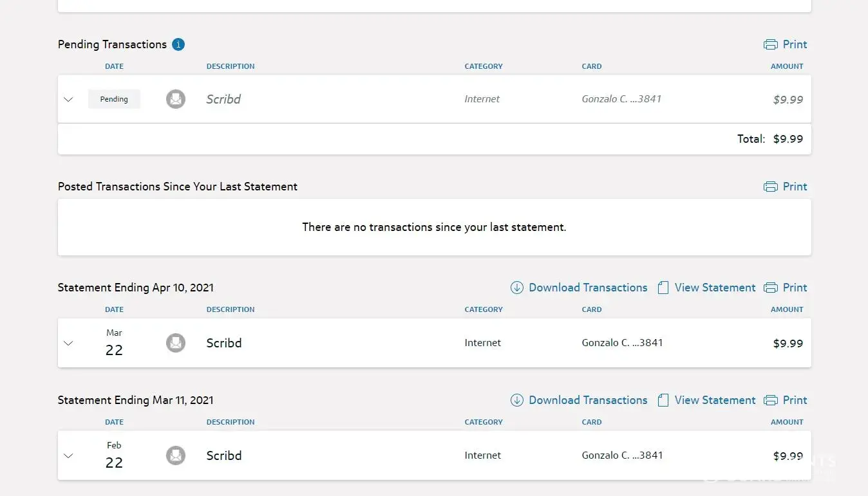The image size is (868, 496).
Task: Click document icon for Apr 10, 2021 statement
Action: point(663,288)
